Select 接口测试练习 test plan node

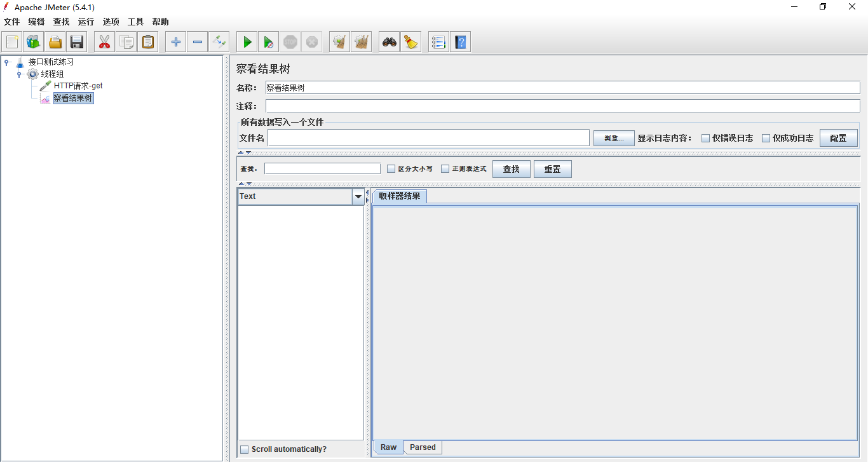click(51, 62)
